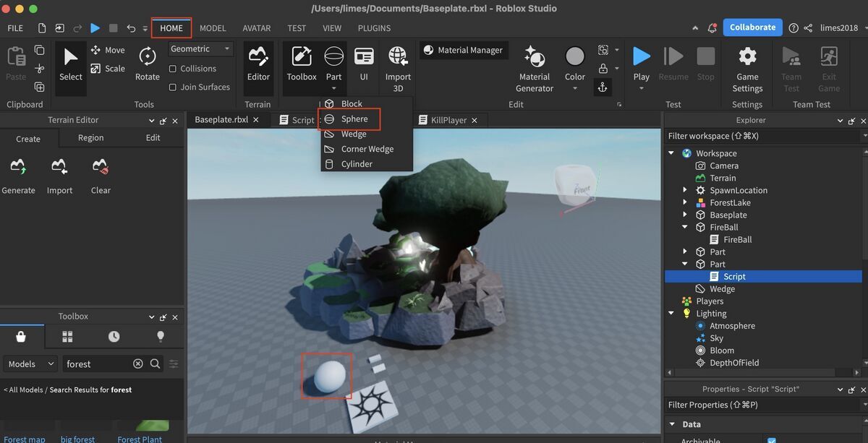Viewport: 868px width, 443px height.
Task: Click the Collaborate button
Action: pyautogui.click(x=752, y=27)
